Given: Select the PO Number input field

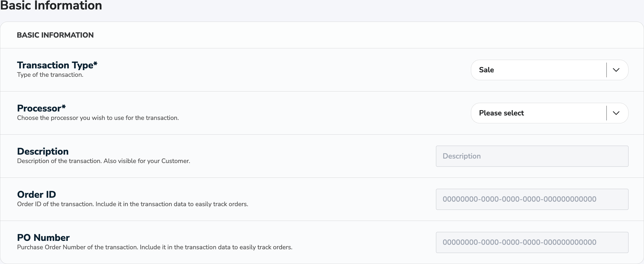Looking at the screenshot, I should (532, 242).
